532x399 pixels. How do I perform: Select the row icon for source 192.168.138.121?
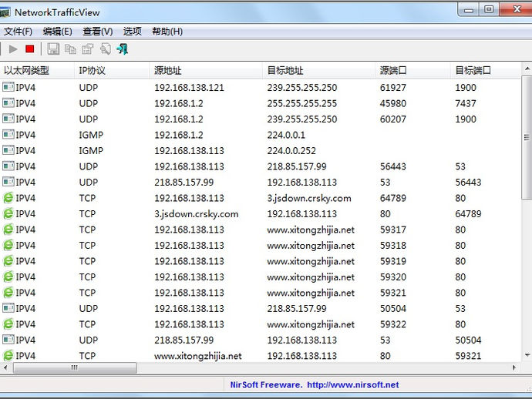tap(8, 88)
